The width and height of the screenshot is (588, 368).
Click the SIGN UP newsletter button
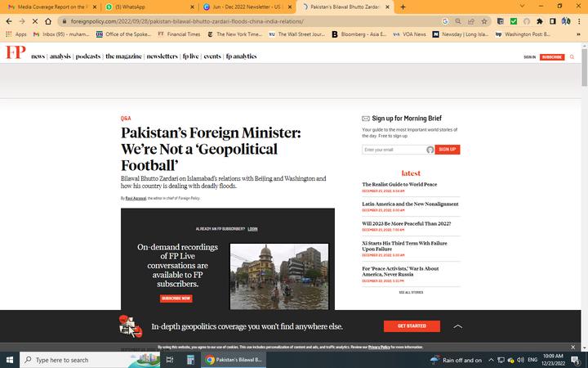(448, 150)
